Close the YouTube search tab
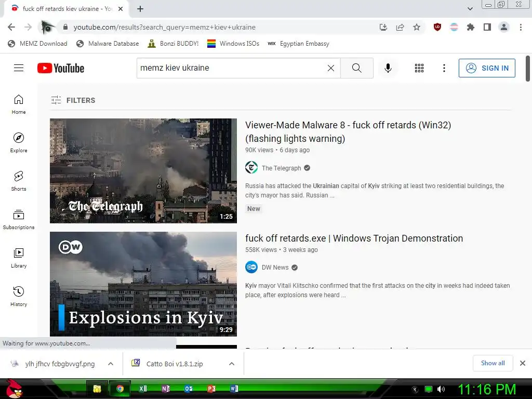The width and height of the screenshot is (532, 399). click(x=121, y=9)
